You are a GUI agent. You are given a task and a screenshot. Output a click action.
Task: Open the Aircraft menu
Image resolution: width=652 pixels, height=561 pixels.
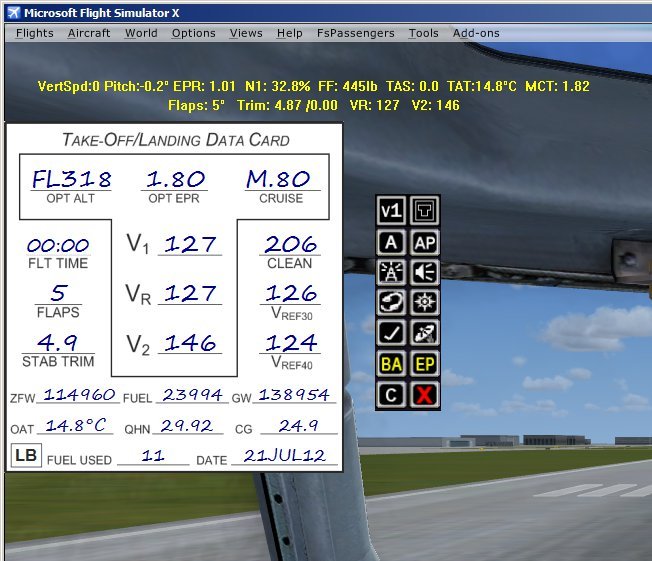pos(89,33)
